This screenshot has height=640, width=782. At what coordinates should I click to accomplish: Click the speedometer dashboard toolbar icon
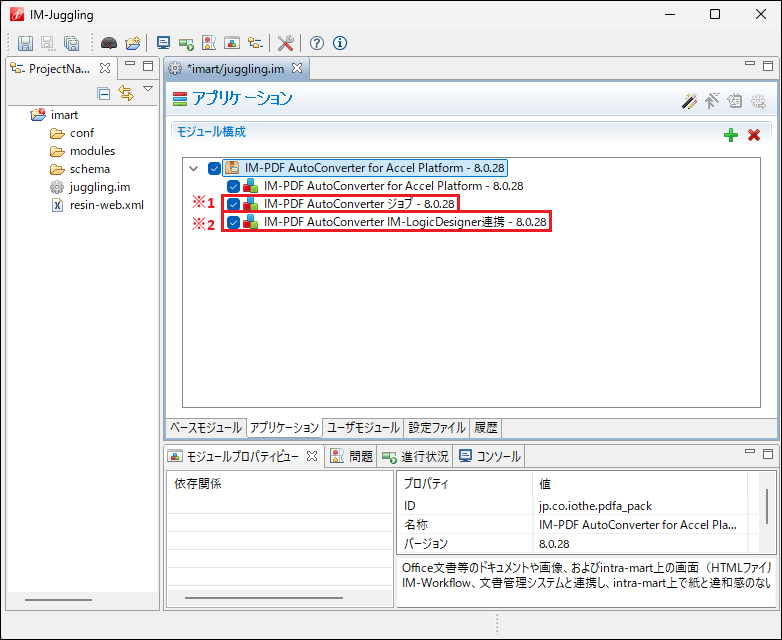tap(109, 43)
